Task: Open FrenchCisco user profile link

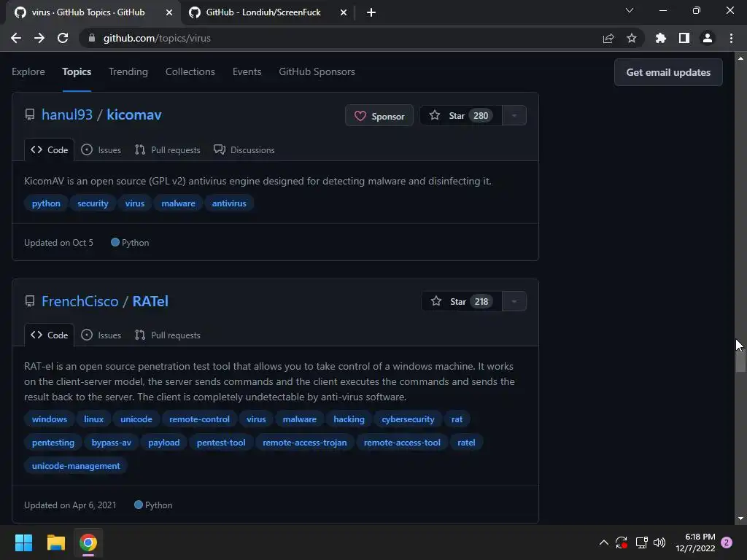Action: coord(80,301)
